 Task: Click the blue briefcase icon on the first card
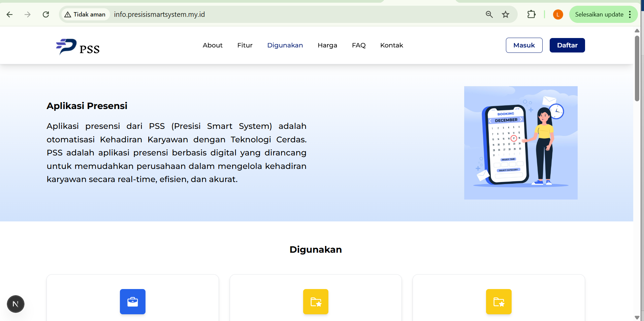click(x=132, y=301)
